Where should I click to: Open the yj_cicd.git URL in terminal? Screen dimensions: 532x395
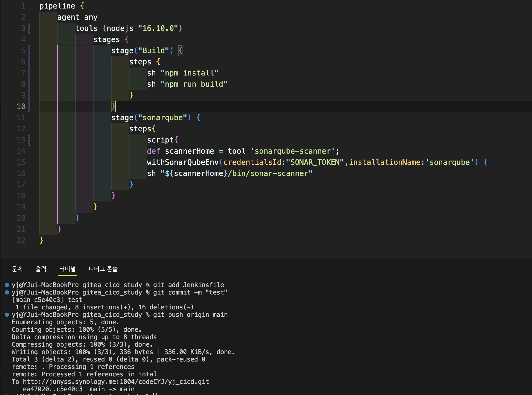tap(116, 382)
